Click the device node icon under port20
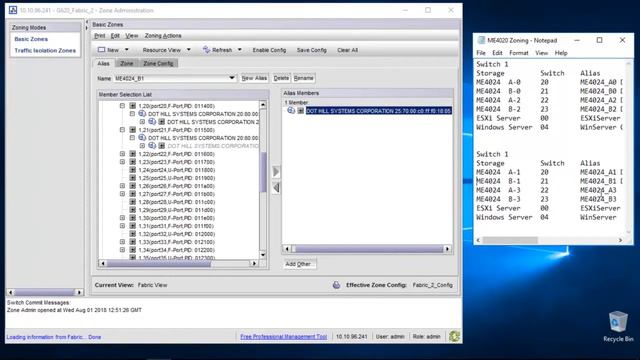 [142, 113]
